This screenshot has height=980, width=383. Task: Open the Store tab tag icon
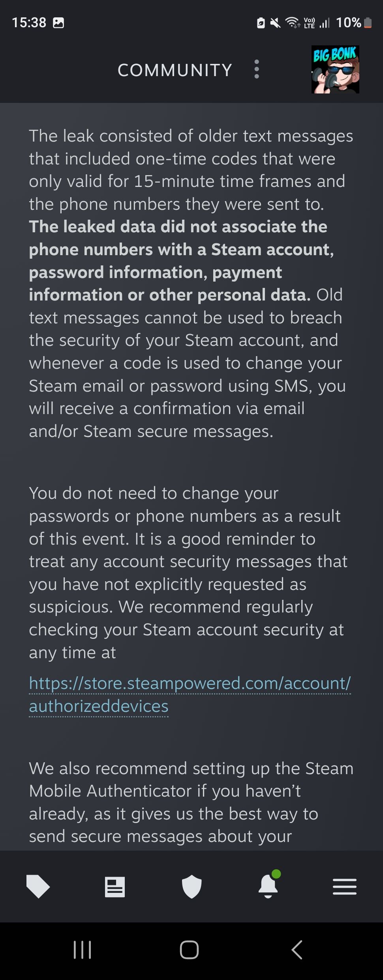(x=38, y=887)
